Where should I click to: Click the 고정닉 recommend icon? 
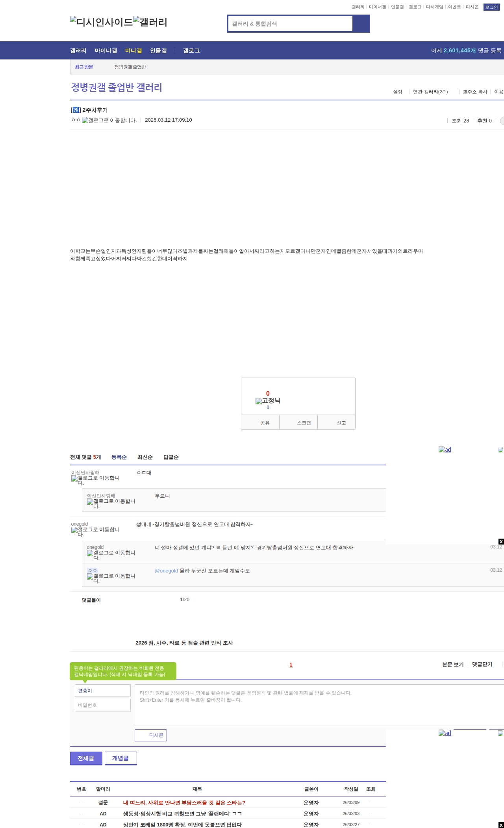pyautogui.click(x=268, y=401)
